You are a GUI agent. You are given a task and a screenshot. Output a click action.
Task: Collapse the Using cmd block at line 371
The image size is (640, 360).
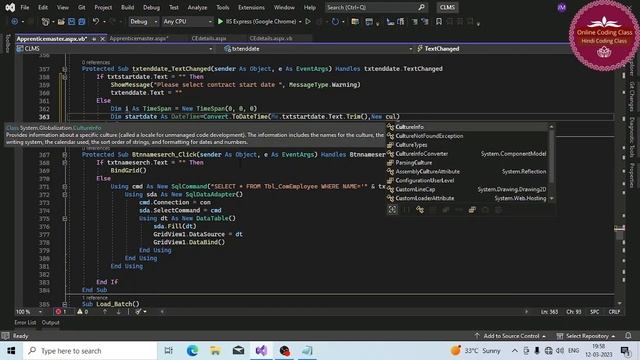pos(64,187)
